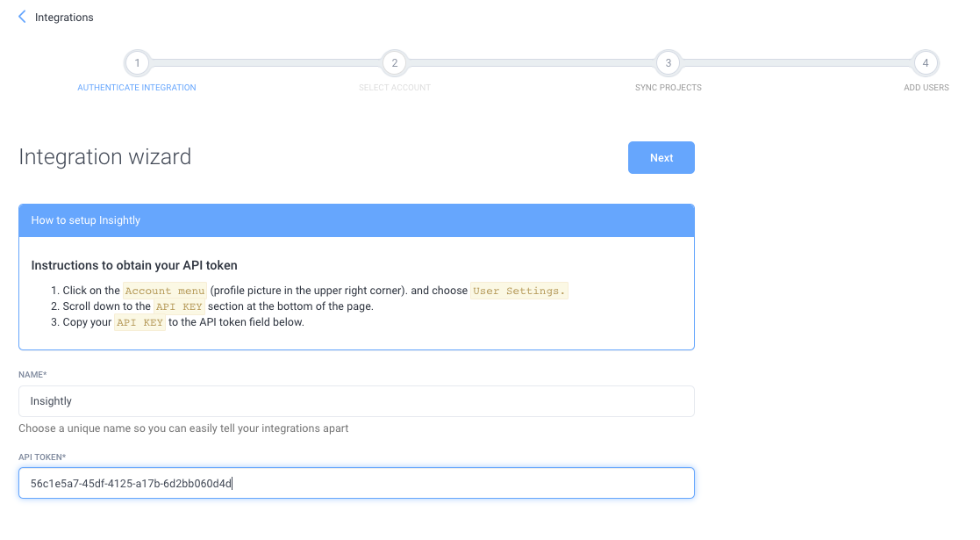The width and height of the screenshot is (980, 540).
Task: Click the API TOKEN* field label
Action: 42,457
